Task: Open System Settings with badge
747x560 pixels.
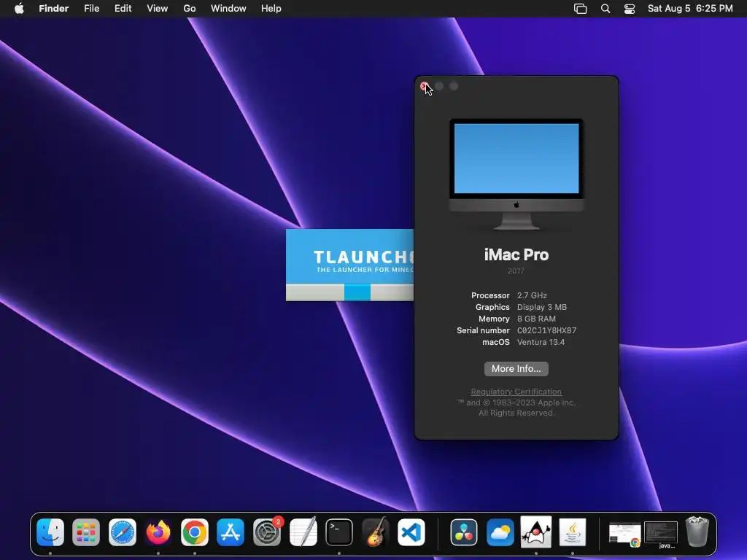Action: pos(267,532)
